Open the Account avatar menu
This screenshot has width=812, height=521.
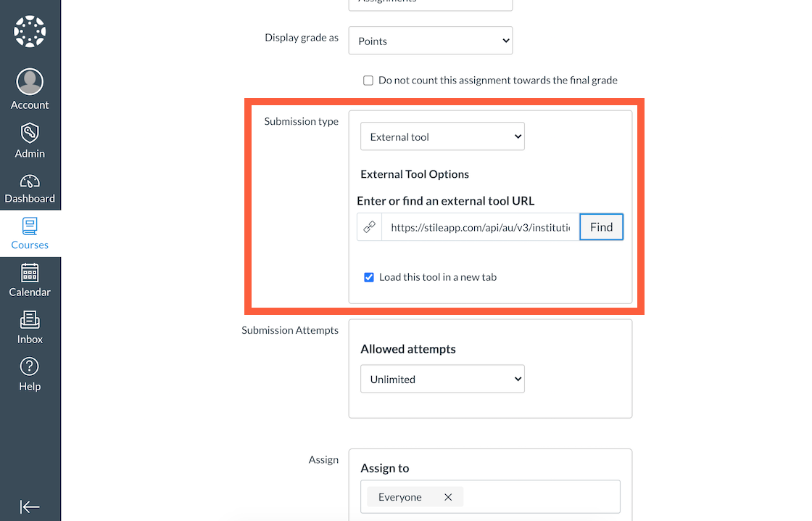click(x=30, y=81)
